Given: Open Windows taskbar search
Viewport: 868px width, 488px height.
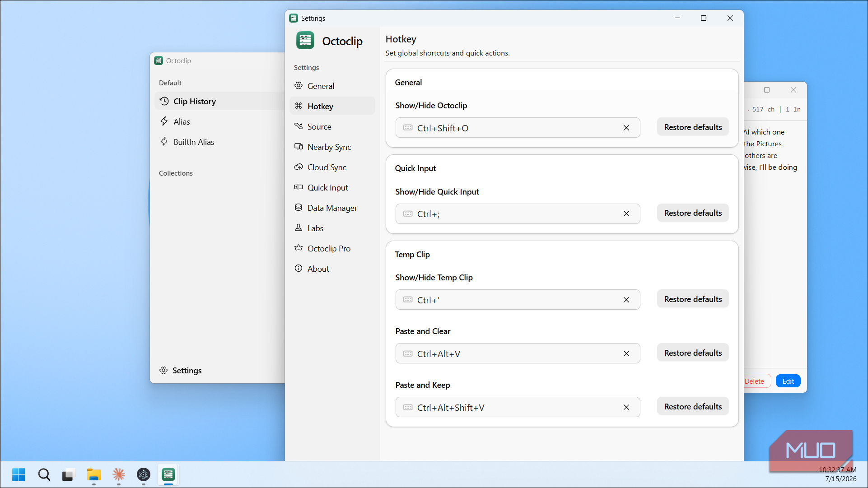Looking at the screenshot, I should (44, 474).
